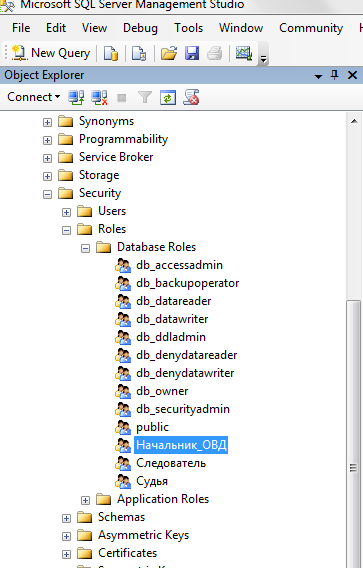This screenshot has width=363, height=568.
Task: Open the Edit menu
Action: (56, 28)
